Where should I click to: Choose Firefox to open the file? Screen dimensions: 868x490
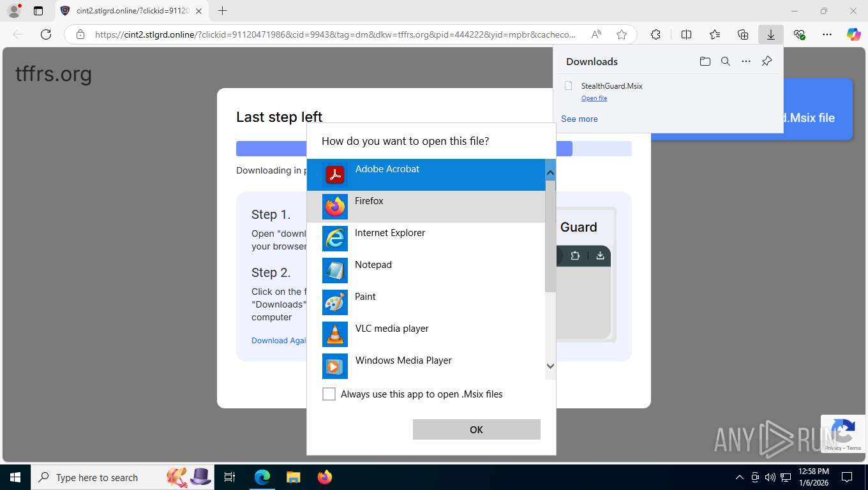(426, 206)
